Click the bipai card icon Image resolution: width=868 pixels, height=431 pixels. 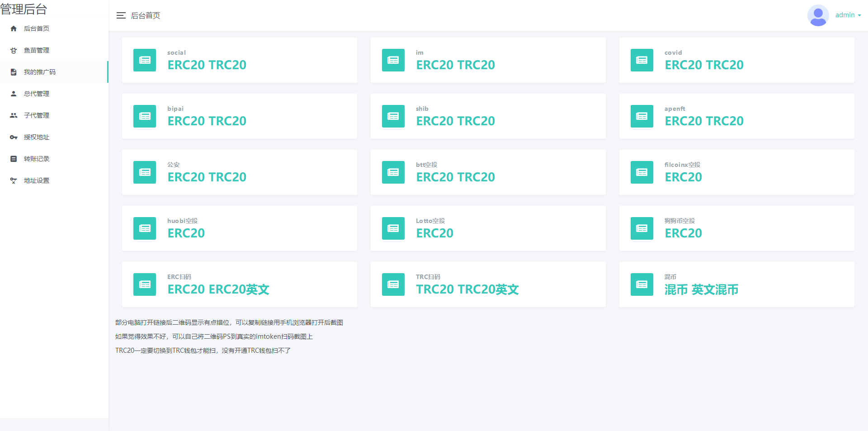[145, 116]
